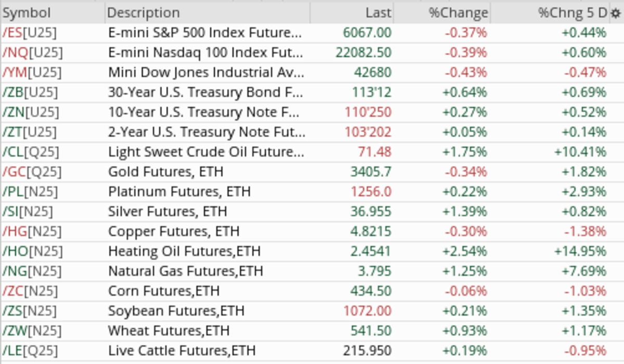Viewport: 624px width, 364px height.
Task: Open the /CL[Q25] crude oil symbol
Action: (31, 152)
